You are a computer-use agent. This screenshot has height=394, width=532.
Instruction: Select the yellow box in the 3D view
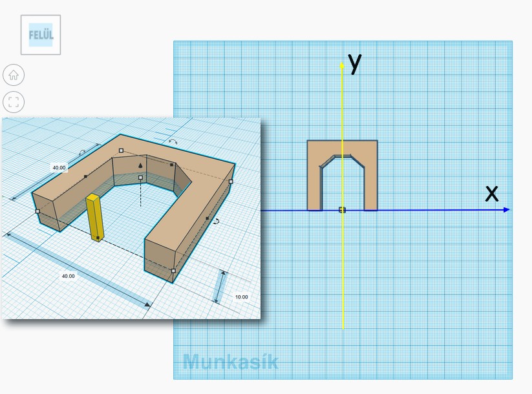point(95,216)
